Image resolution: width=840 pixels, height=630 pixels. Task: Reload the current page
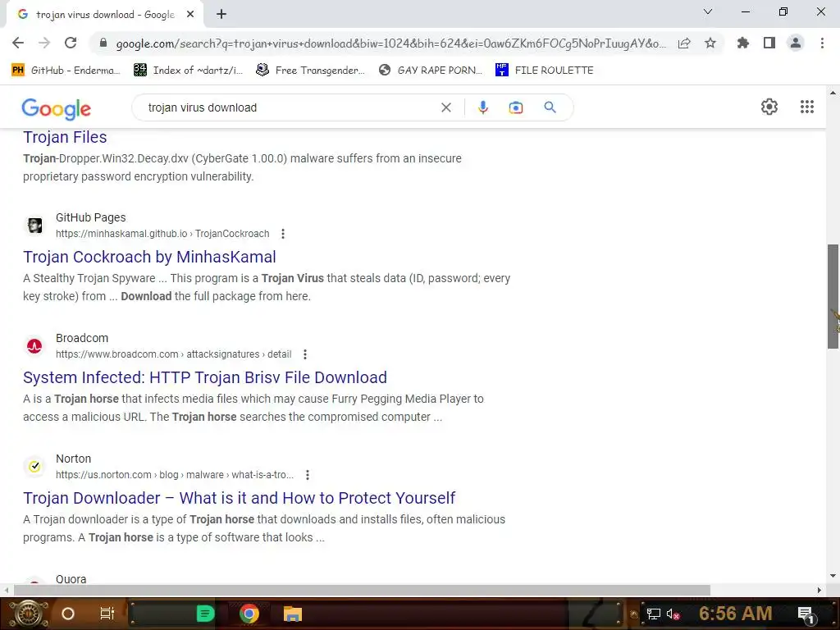point(71,43)
